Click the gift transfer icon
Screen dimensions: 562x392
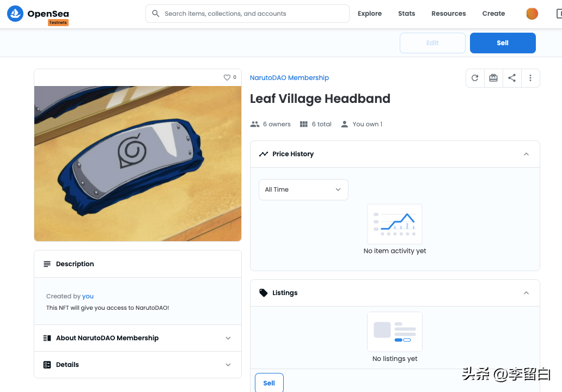[x=493, y=78]
